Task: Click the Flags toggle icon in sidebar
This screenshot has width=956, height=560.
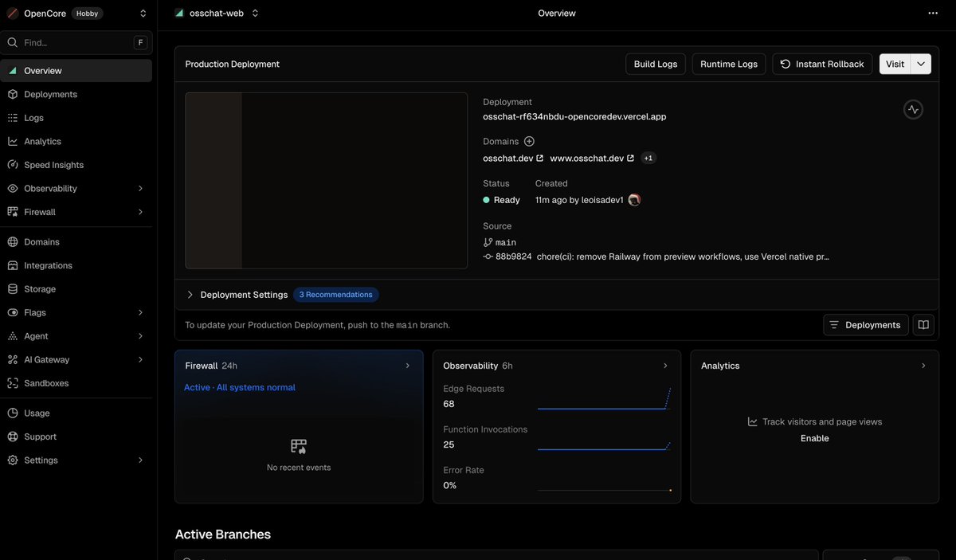Action: [x=13, y=312]
